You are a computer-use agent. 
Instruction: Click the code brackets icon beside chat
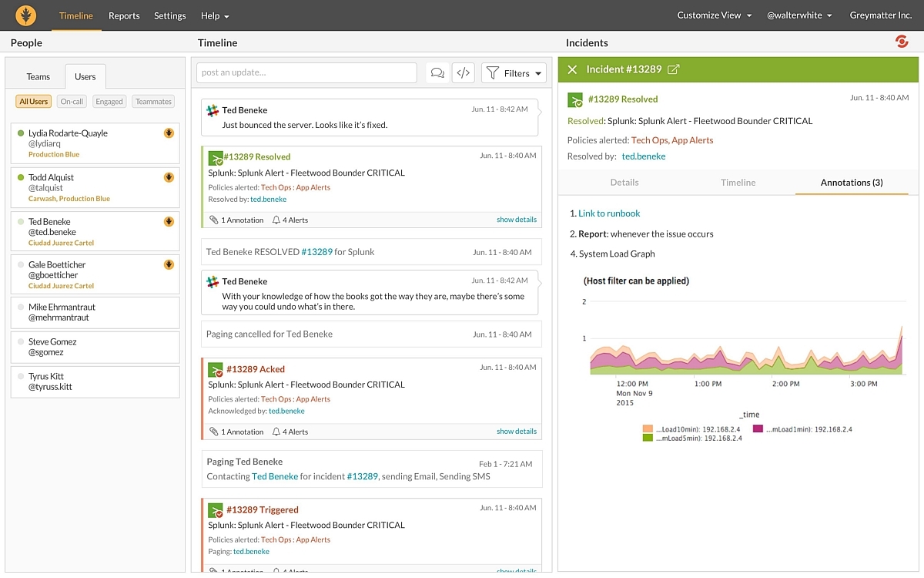[x=463, y=73]
